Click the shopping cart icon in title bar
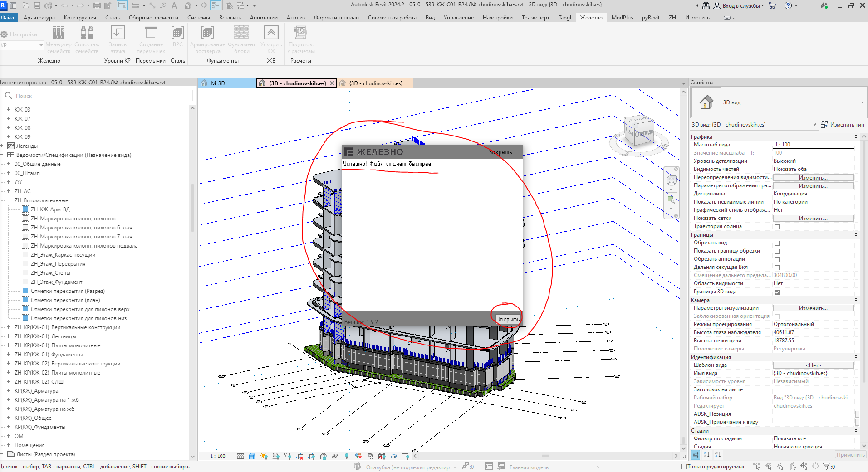 pyautogui.click(x=772, y=5)
